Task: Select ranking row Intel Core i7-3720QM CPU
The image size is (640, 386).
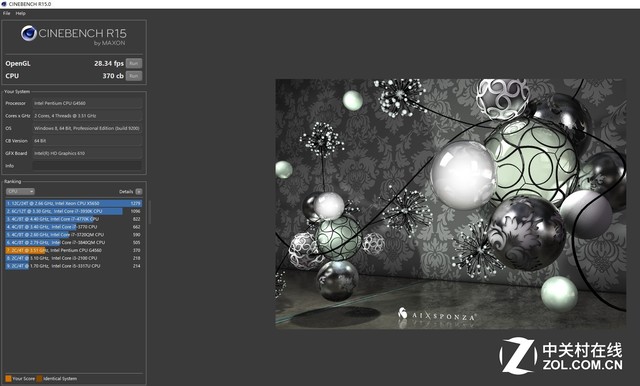Action: coord(74,235)
